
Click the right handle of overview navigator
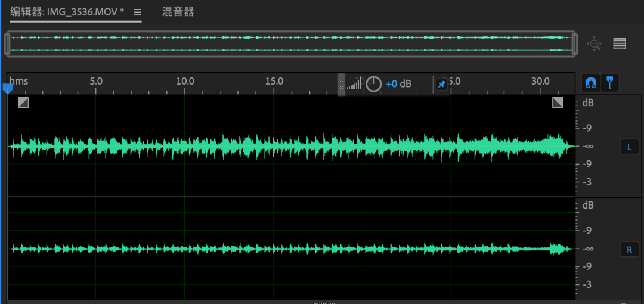[574, 44]
